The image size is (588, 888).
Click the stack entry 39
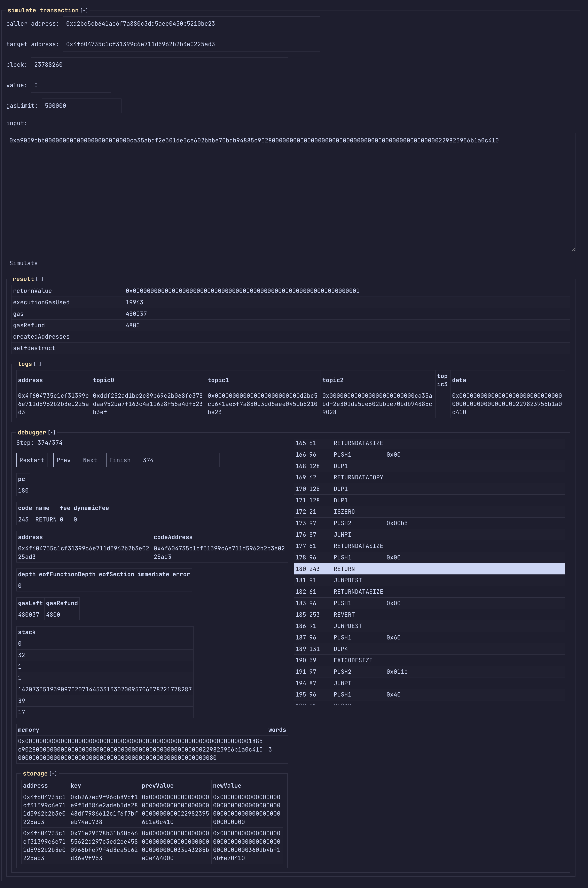[x=105, y=701]
